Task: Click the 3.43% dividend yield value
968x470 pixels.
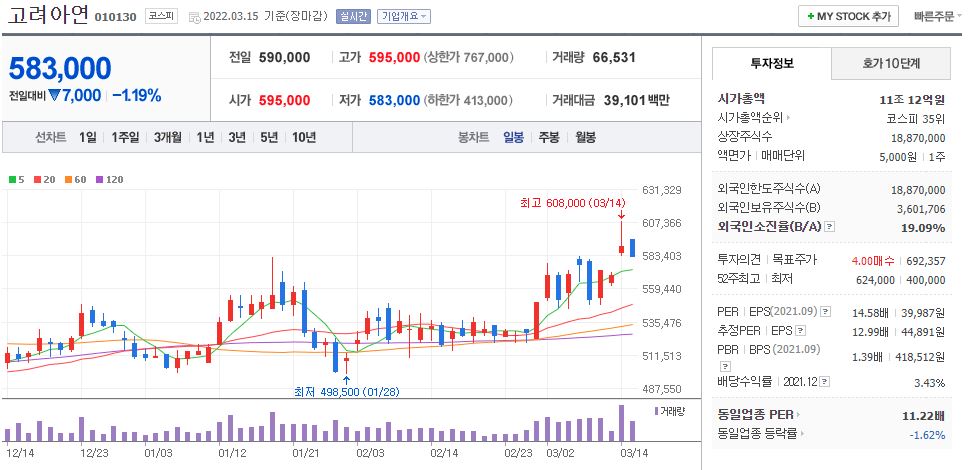Action: click(929, 383)
